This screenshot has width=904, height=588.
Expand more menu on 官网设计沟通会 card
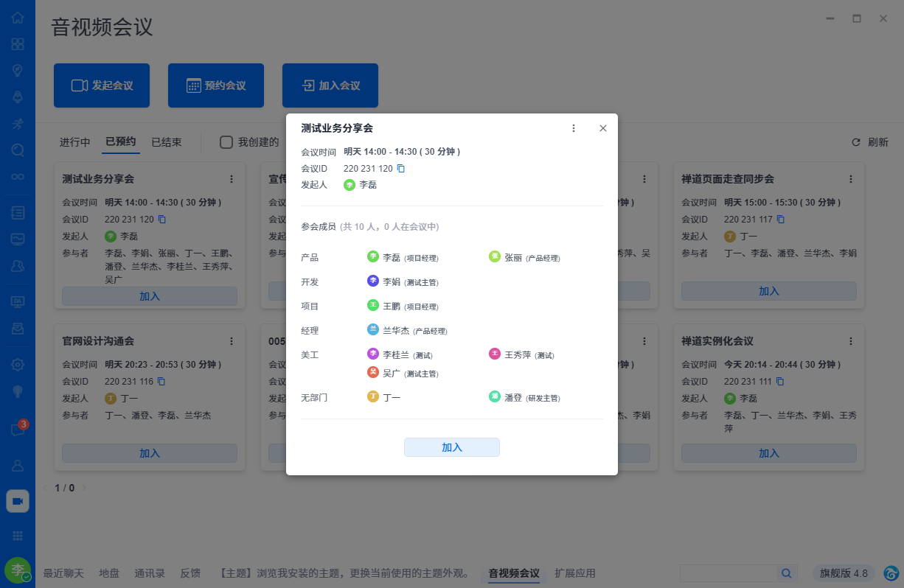(231, 341)
